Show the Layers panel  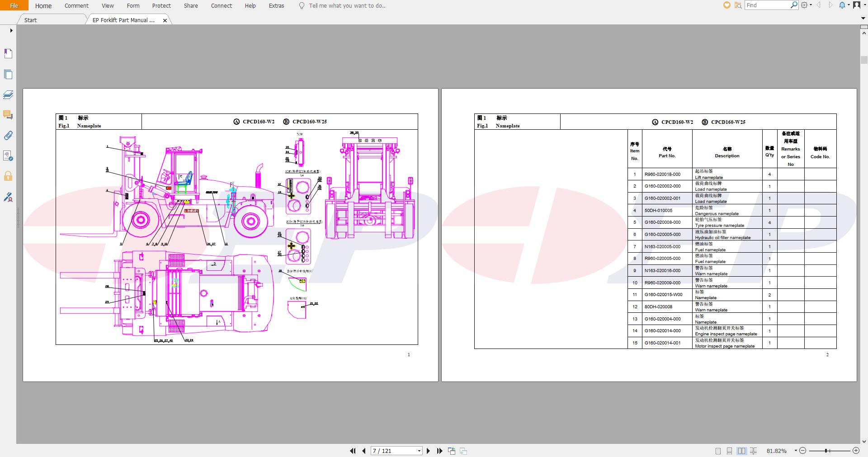pyautogui.click(x=8, y=94)
